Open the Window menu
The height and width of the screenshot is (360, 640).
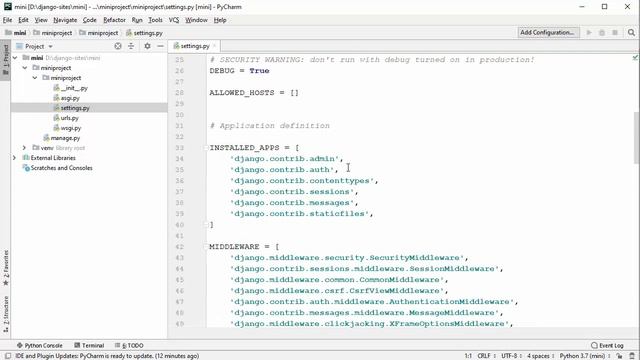(196, 20)
